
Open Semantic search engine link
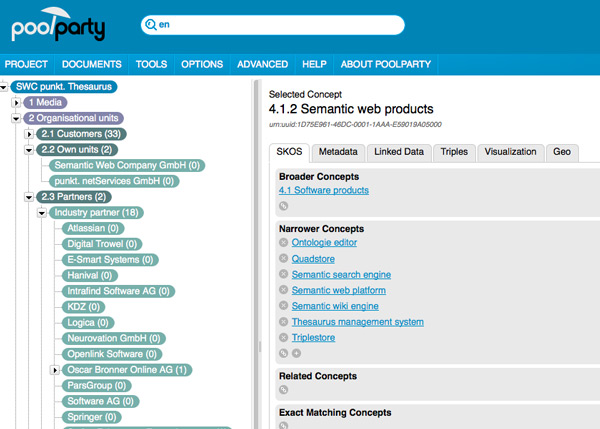pos(341,274)
